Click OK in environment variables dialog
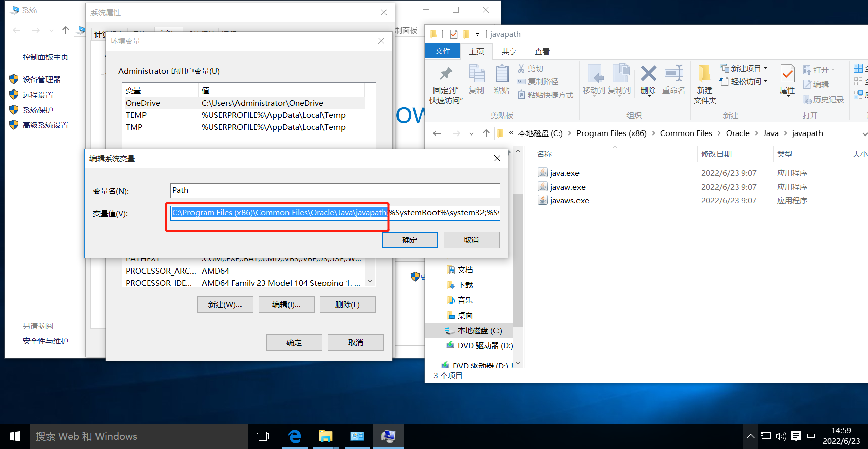Image resolution: width=868 pixels, height=449 pixels. pyautogui.click(x=294, y=343)
